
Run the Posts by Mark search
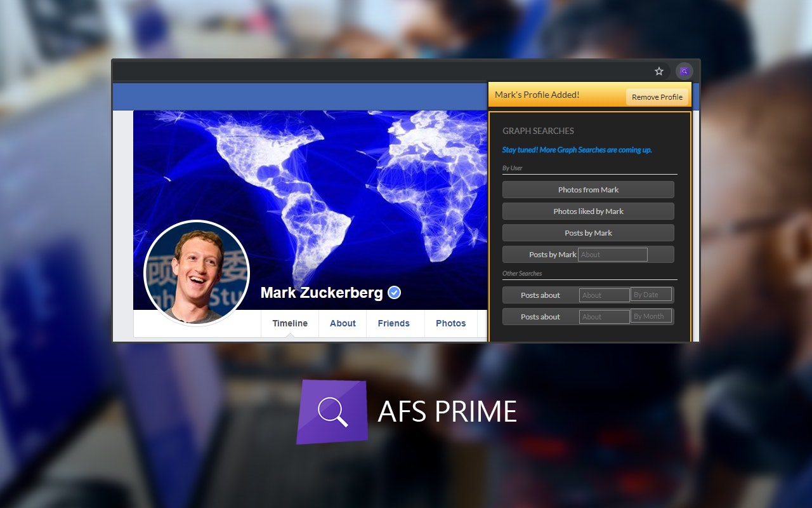tap(588, 232)
